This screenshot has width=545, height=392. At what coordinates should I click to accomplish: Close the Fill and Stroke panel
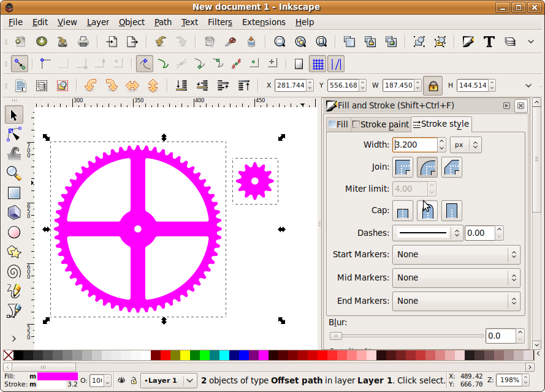pyautogui.click(x=520, y=105)
